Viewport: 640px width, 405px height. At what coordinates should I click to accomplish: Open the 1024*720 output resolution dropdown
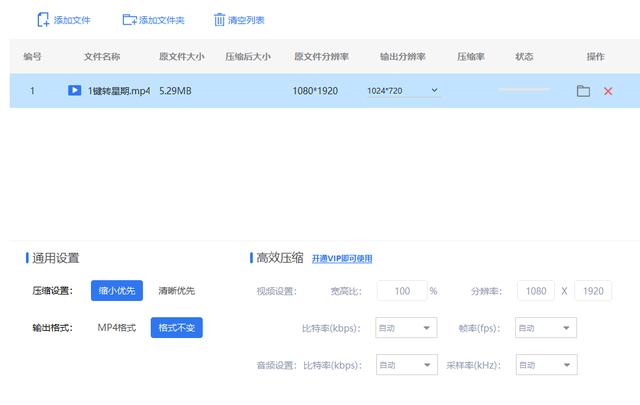[402, 91]
